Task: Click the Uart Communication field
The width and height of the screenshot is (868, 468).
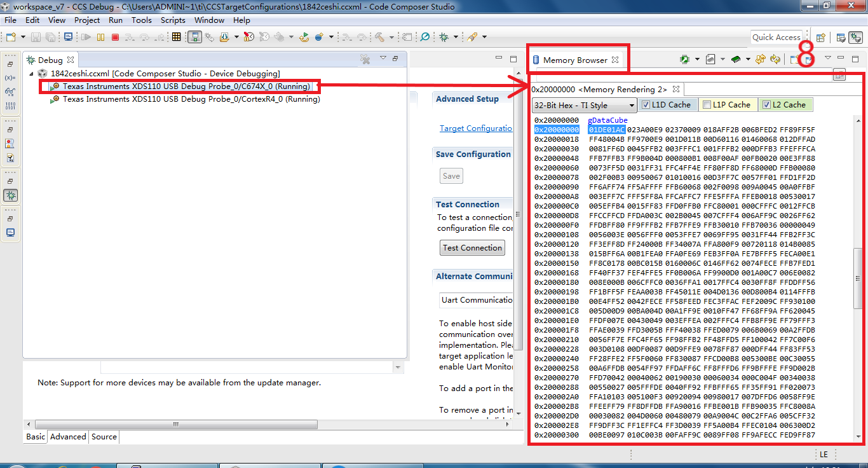Action: pyautogui.click(x=477, y=300)
